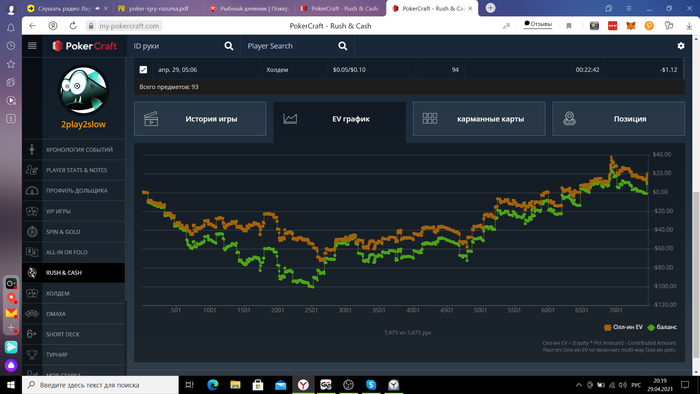Viewport: 700px width, 394px height.
Task: Click the 00:22:42 duration cell
Action: coord(588,70)
